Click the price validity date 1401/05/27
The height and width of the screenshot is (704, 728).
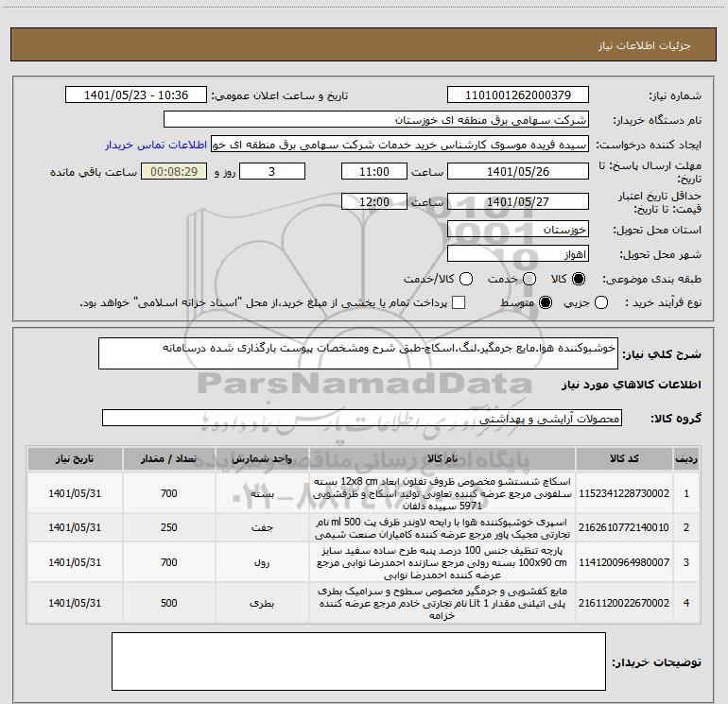pyautogui.click(x=517, y=202)
